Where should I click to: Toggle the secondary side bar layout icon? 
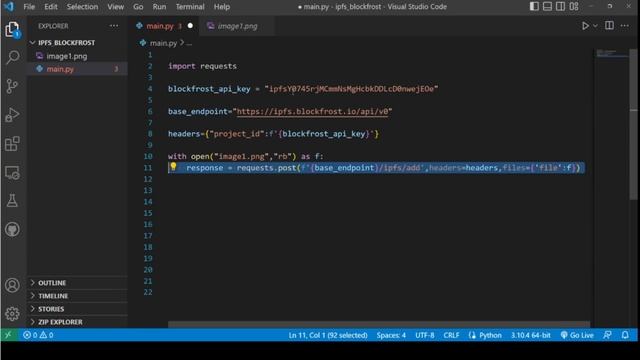pyautogui.click(x=560, y=6)
